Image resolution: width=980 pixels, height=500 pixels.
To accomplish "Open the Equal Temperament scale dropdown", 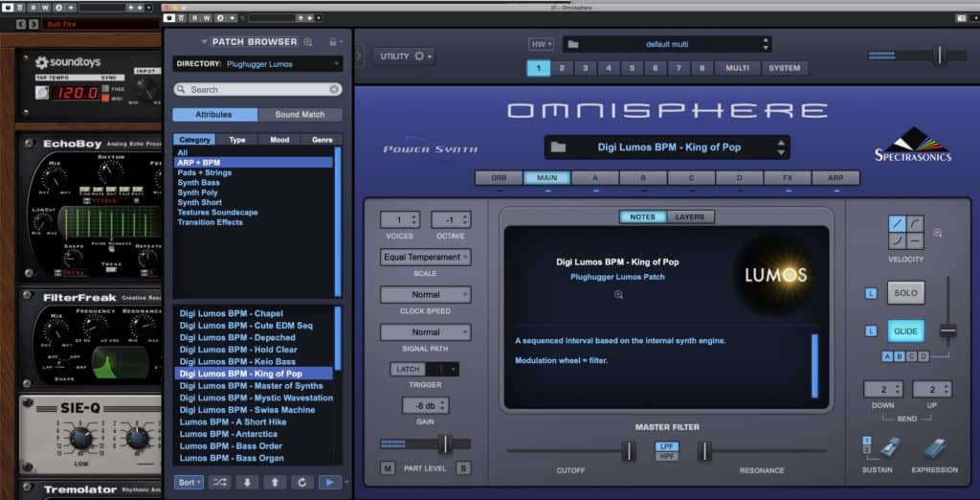I will point(426,258).
